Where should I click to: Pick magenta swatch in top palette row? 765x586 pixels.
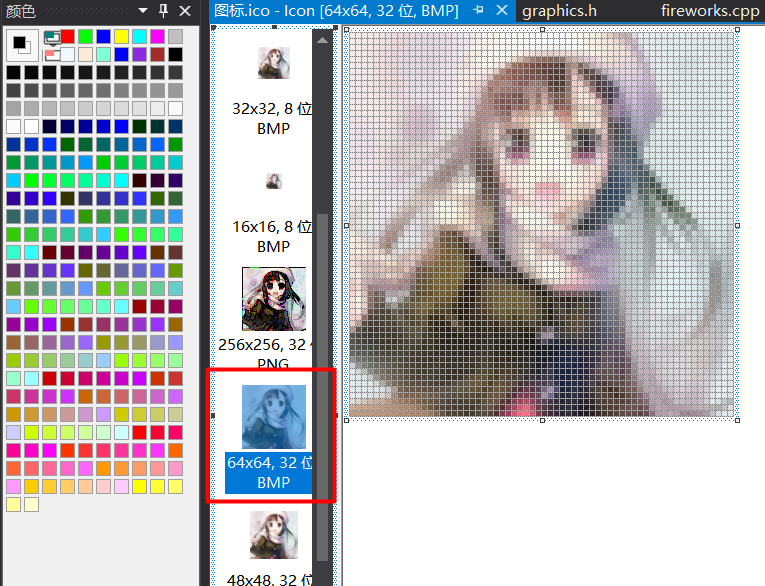pyautogui.click(x=158, y=36)
